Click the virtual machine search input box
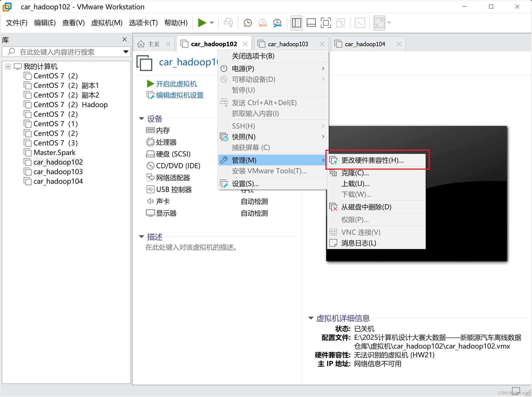Screen dimensions: 532x397 65,52
